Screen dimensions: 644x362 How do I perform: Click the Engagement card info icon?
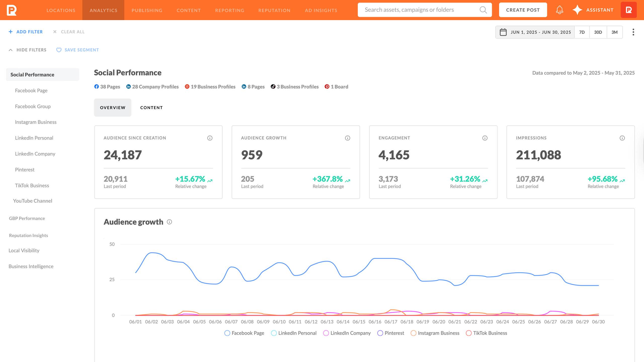pos(485,138)
